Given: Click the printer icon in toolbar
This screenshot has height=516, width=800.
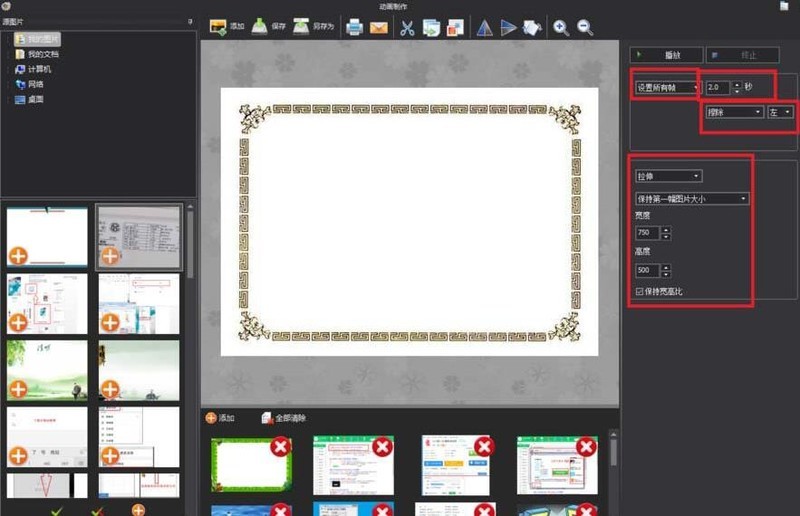Looking at the screenshot, I should [x=354, y=28].
